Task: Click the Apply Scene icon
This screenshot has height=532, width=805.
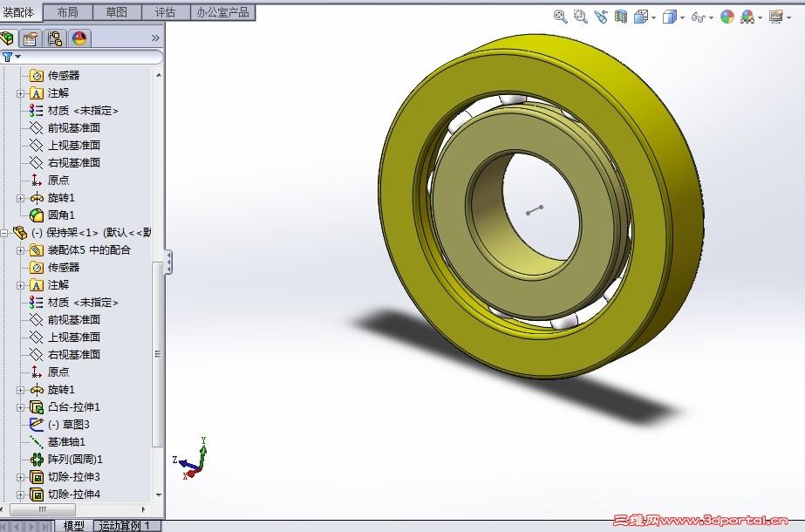Action: pyautogui.click(x=747, y=17)
